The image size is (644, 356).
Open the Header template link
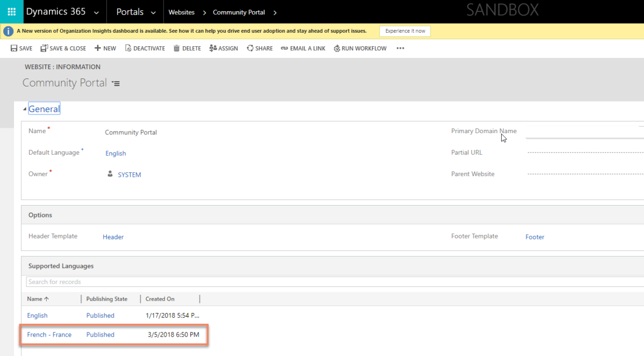coord(113,237)
